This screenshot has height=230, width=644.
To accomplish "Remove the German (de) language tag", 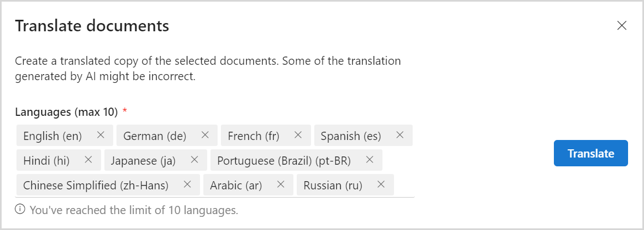I will pyautogui.click(x=205, y=135).
